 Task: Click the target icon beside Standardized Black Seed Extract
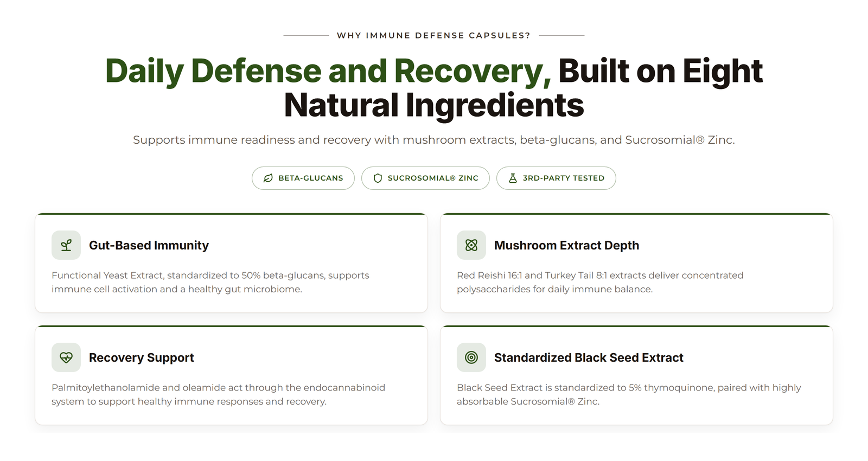click(471, 357)
